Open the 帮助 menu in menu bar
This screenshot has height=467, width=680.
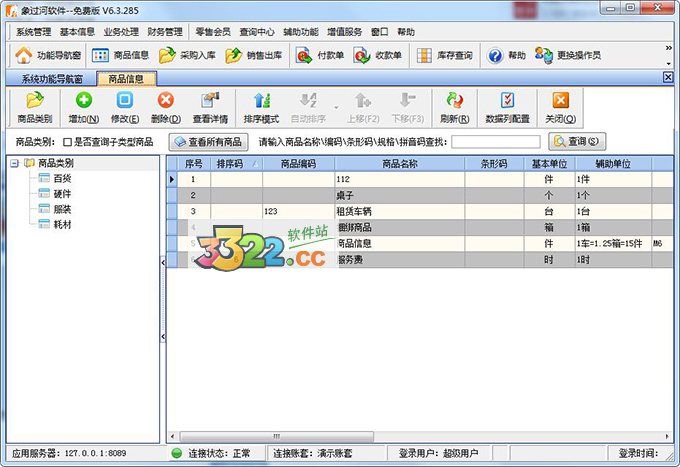coord(406,32)
